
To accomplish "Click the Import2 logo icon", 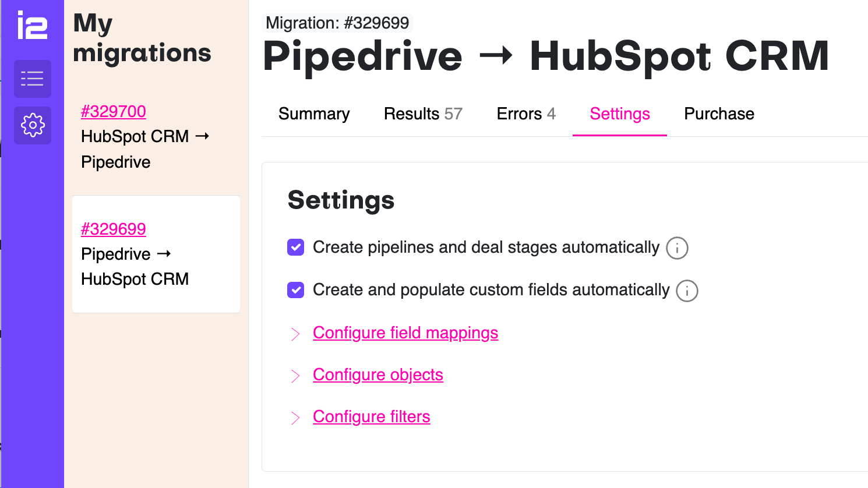I will [32, 26].
